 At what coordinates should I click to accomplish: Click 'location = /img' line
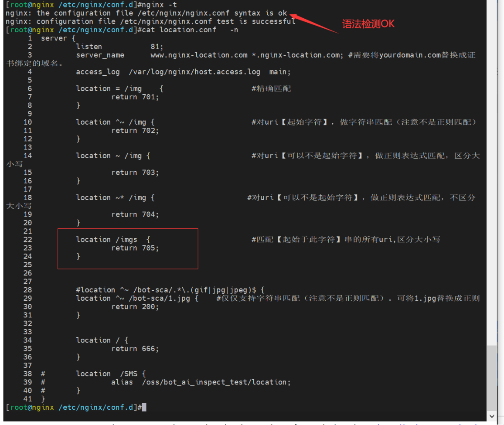119,89
